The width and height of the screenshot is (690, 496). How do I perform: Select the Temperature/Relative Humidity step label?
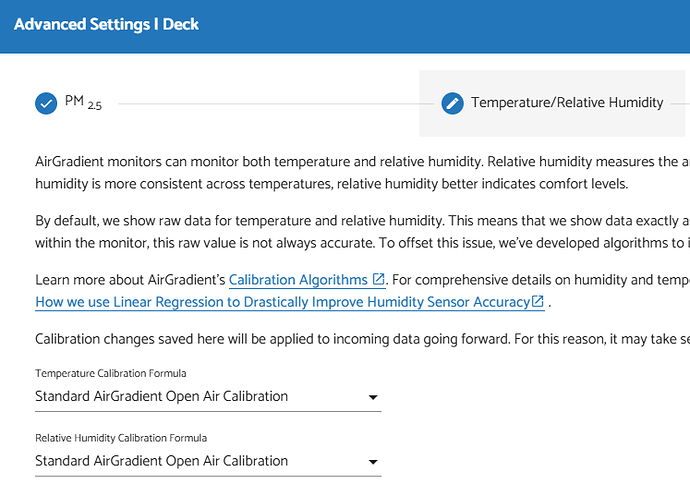(567, 103)
